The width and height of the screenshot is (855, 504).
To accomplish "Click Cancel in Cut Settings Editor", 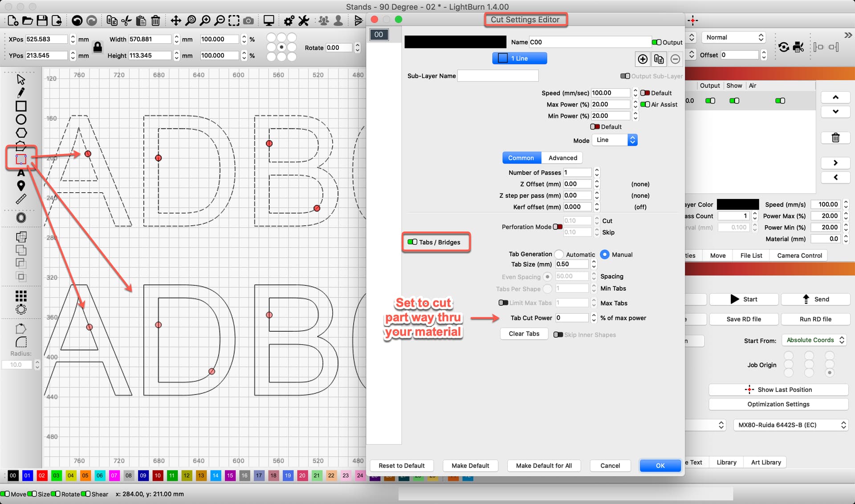I will point(610,466).
